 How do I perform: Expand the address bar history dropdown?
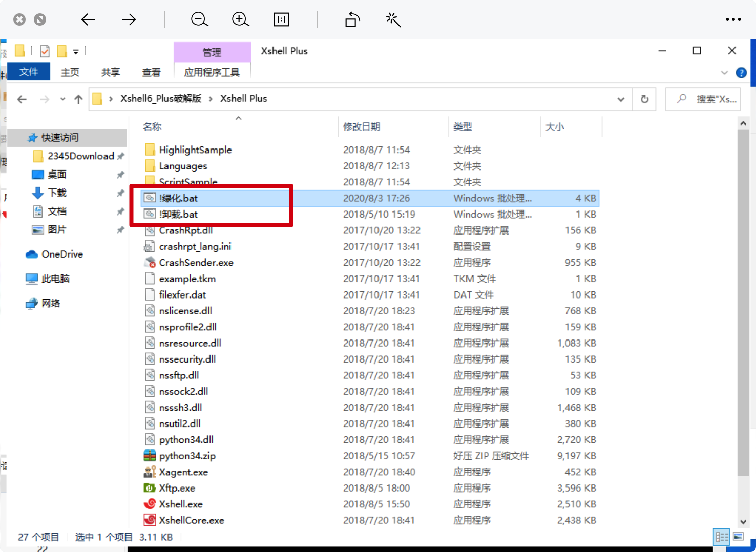tap(621, 99)
